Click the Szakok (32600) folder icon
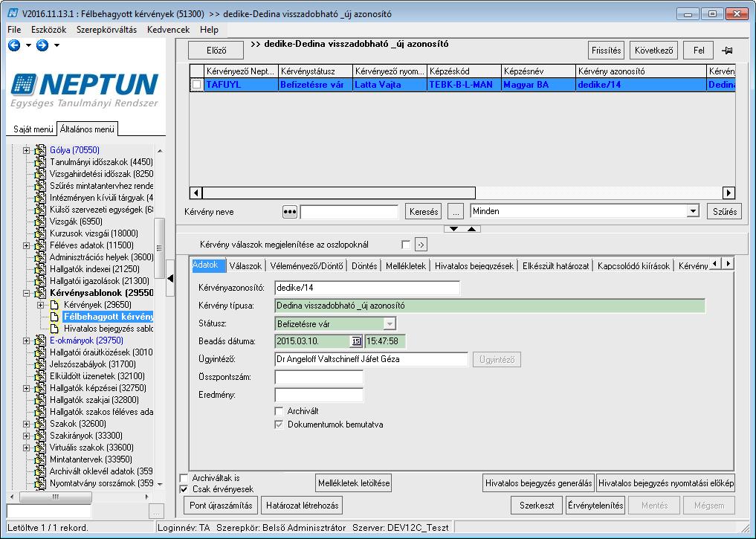The width and height of the screenshot is (756, 539). tap(40, 424)
